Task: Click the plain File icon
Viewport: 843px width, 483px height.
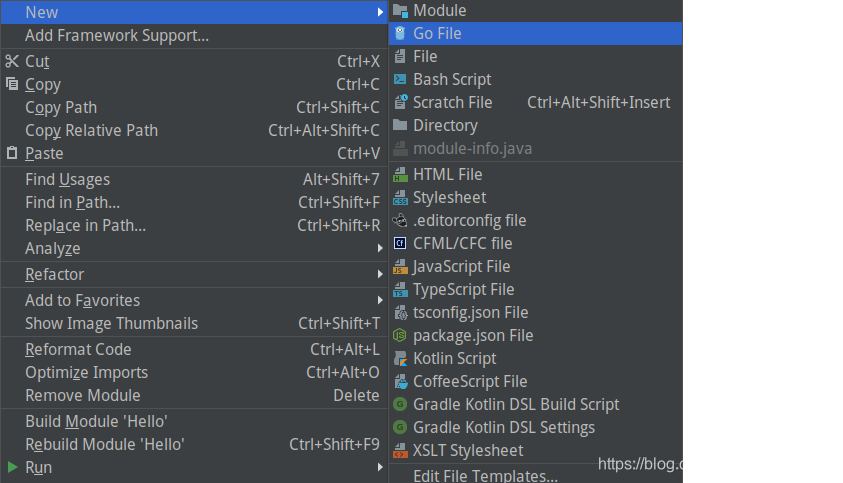Action: click(400, 56)
